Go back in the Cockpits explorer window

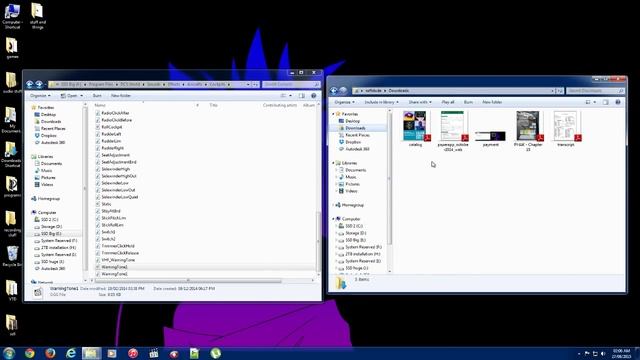[x=29, y=84]
